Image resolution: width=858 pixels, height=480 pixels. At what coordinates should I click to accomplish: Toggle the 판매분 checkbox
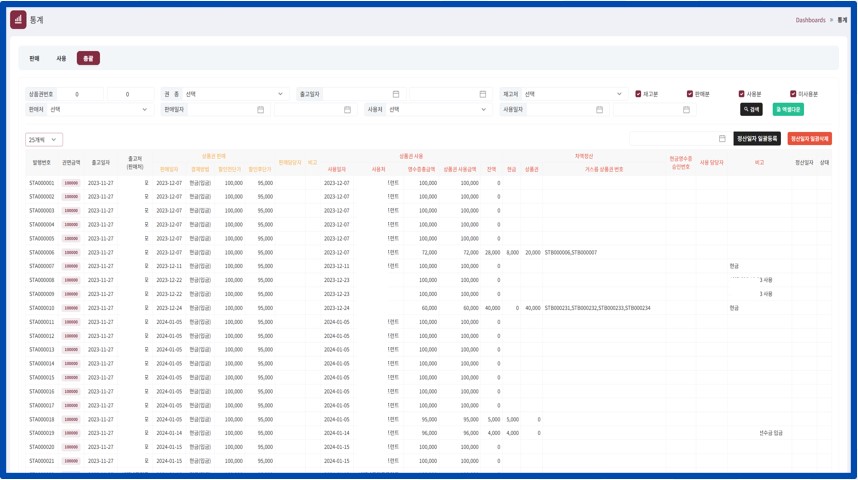690,94
